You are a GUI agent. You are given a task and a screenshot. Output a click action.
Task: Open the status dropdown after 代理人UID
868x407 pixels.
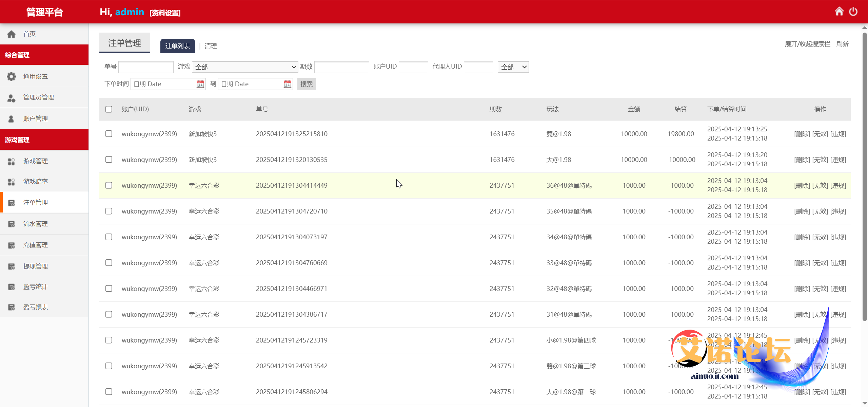513,67
